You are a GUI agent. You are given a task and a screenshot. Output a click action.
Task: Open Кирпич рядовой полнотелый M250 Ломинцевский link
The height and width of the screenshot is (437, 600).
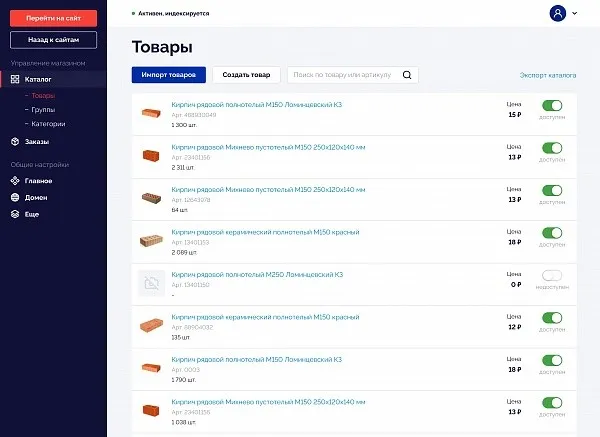(x=257, y=275)
